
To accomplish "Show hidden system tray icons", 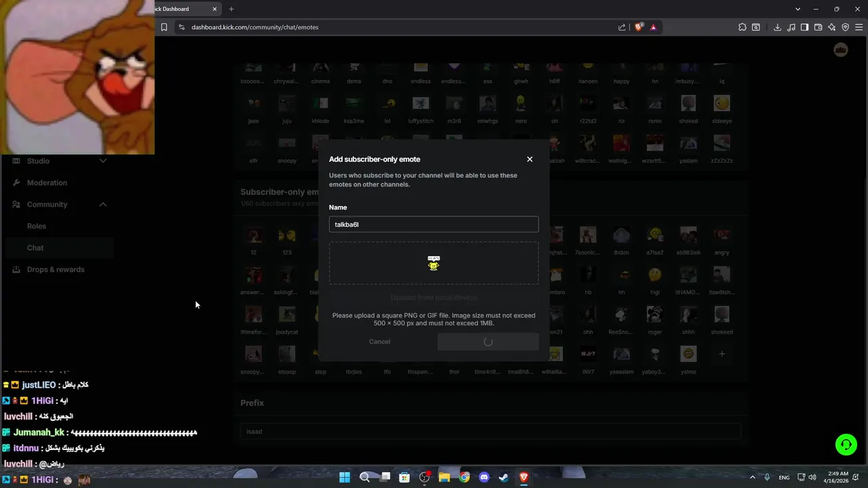I will [x=753, y=477].
